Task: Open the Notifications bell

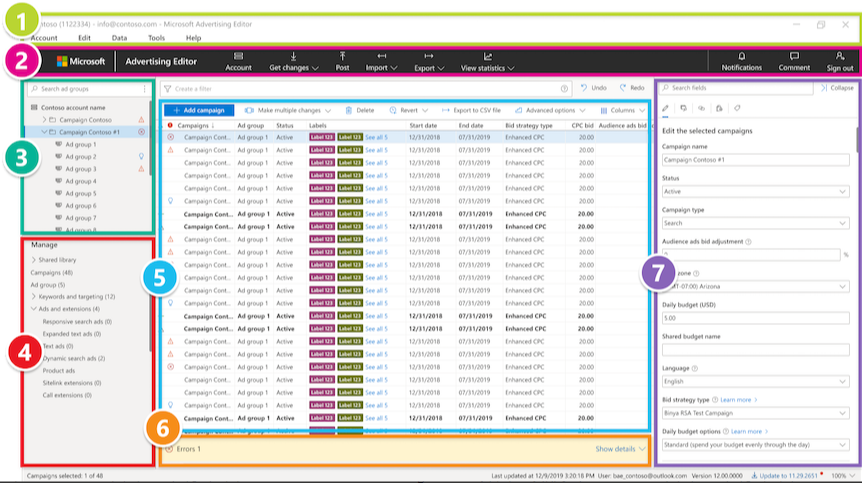Action: [742, 56]
